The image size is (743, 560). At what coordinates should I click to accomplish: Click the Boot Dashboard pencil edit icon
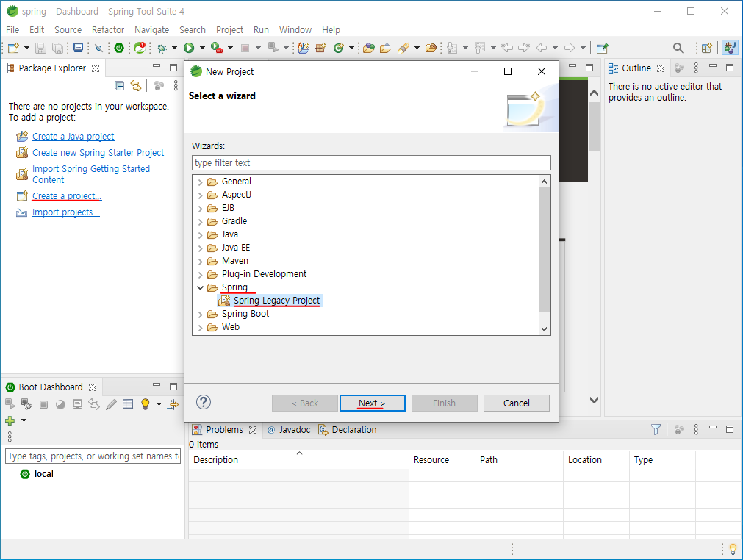click(x=112, y=404)
